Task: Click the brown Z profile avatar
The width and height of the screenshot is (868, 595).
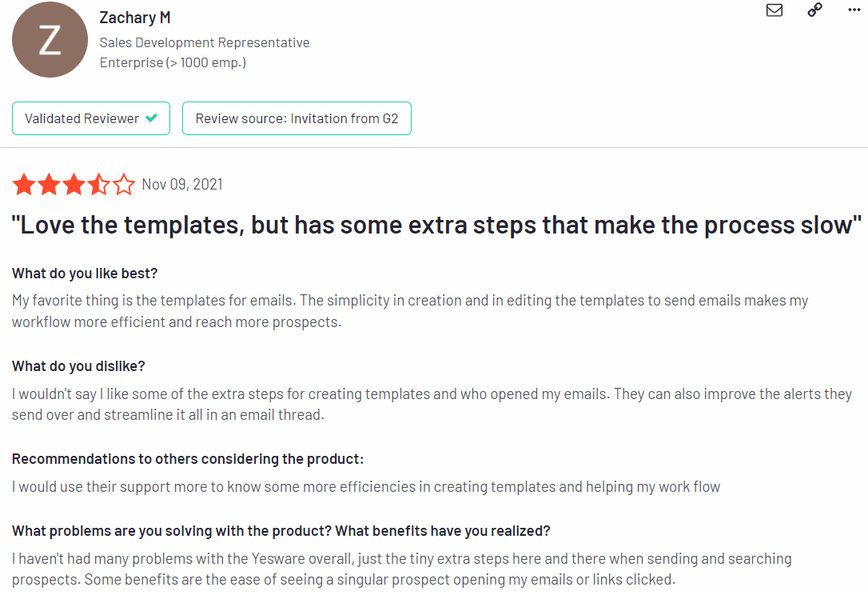Action: (50, 40)
